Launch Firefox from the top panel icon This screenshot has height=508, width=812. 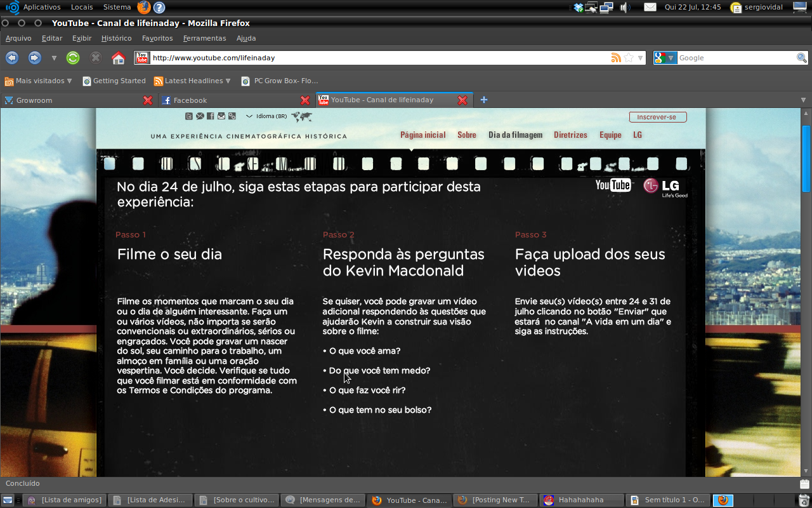click(144, 8)
